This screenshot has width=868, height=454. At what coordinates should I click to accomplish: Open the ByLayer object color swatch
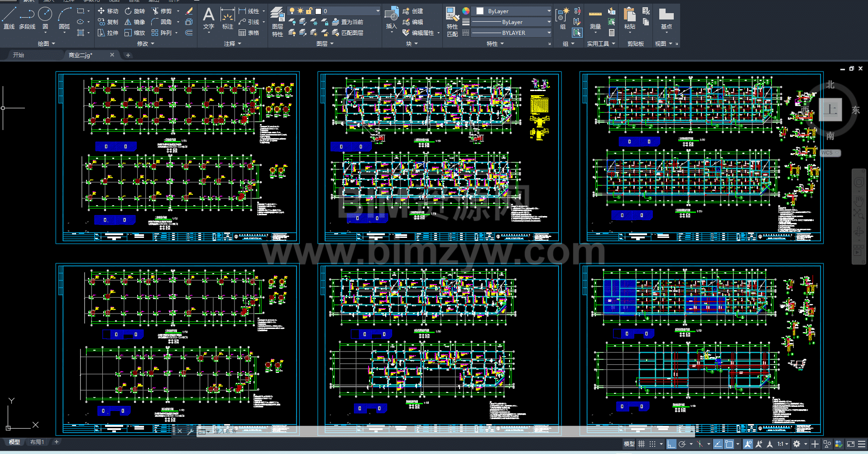pyautogui.click(x=512, y=11)
